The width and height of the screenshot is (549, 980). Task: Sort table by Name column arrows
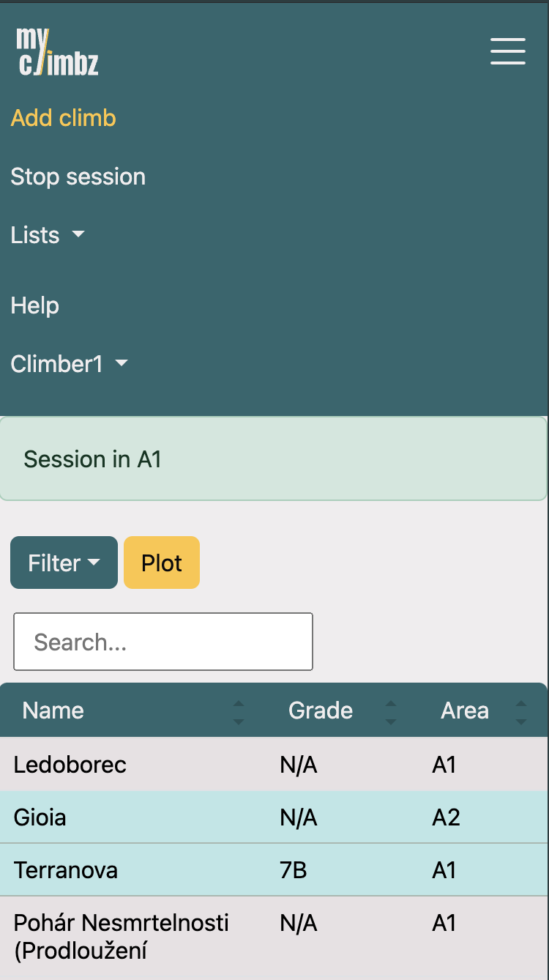[238, 712]
